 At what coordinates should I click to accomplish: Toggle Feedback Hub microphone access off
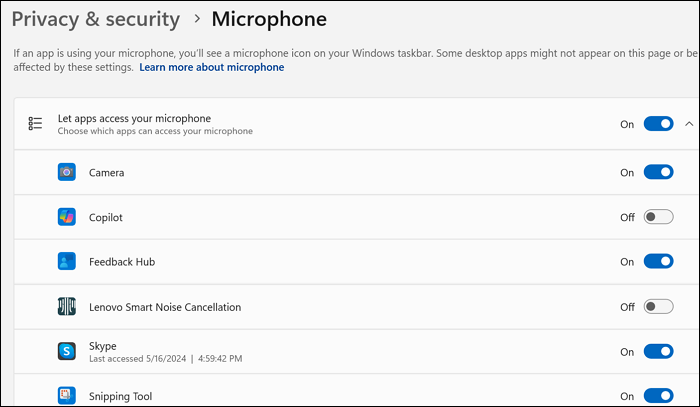click(658, 262)
